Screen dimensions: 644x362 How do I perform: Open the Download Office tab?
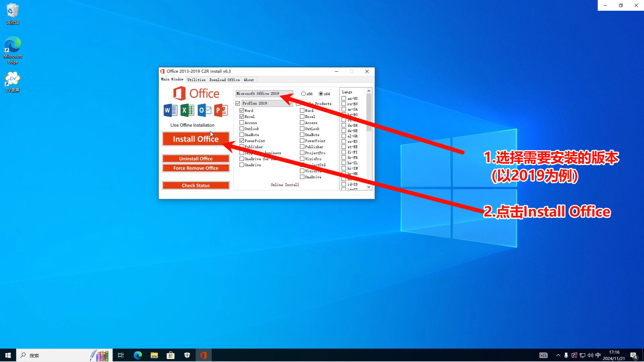224,80
